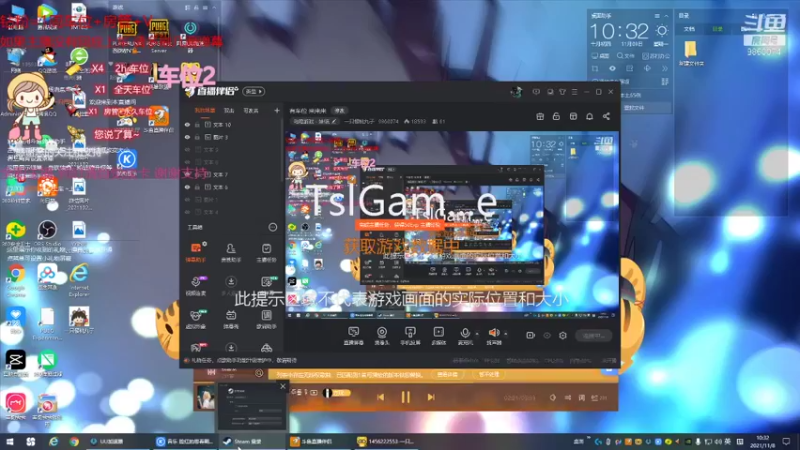Screen dimensions: 800x450
Task: Click the gift box icon above the preview
Action: 540,116
